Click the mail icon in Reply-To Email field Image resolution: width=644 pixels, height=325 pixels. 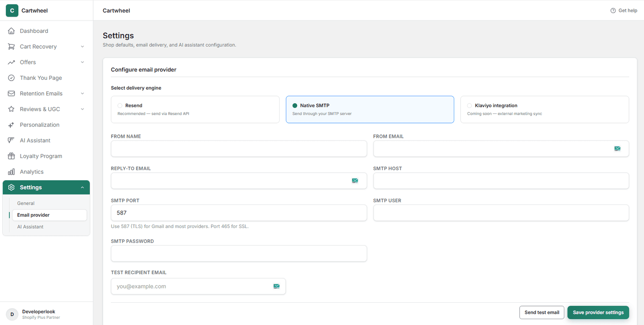(x=355, y=181)
